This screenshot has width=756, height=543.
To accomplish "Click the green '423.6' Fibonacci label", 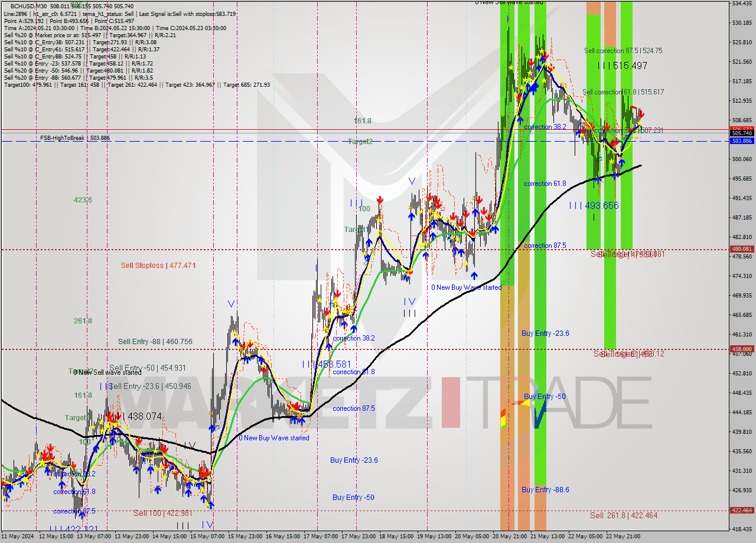I will (83, 200).
